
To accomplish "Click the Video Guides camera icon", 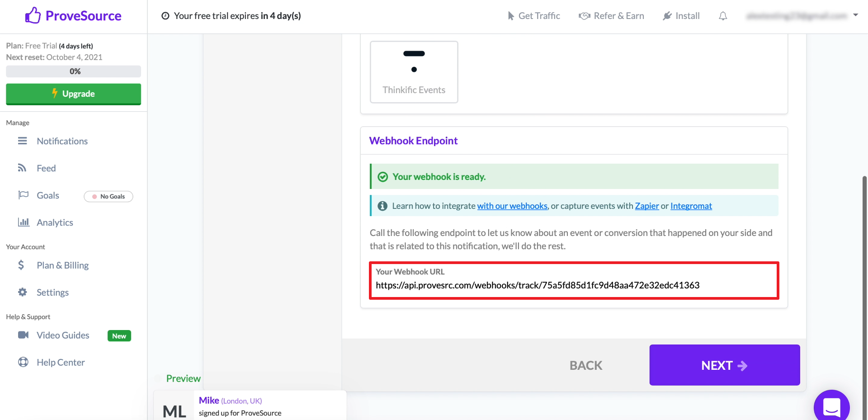I will [23, 335].
